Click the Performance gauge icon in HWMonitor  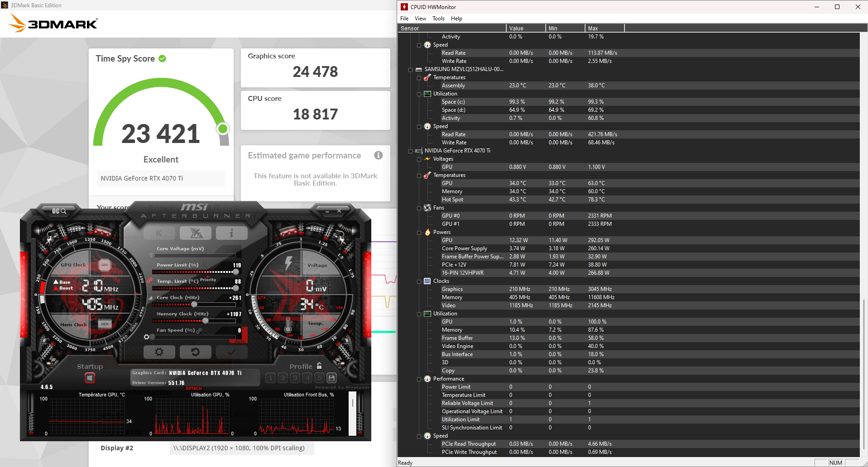point(427,379)
